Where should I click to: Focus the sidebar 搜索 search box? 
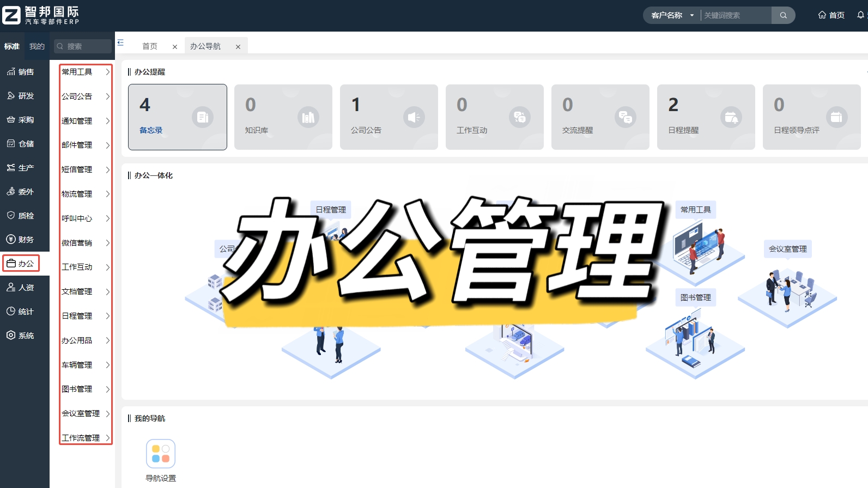(x=83, y=46)
